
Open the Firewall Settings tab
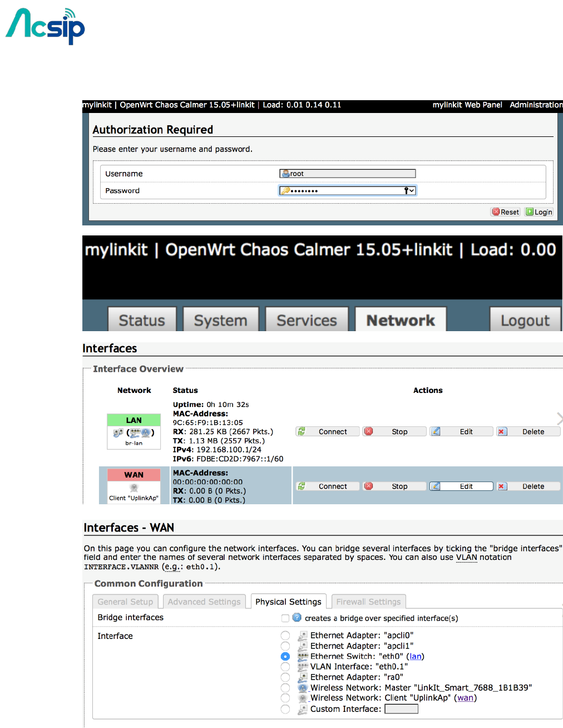point(368,602)
